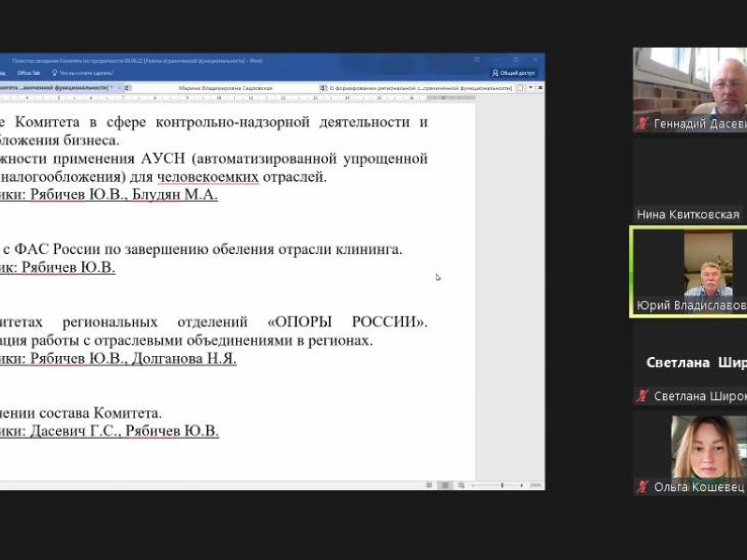This screenshot has height=560, width=747.
Task: Click the new-document icon on the tab bar
Action: 520,87
